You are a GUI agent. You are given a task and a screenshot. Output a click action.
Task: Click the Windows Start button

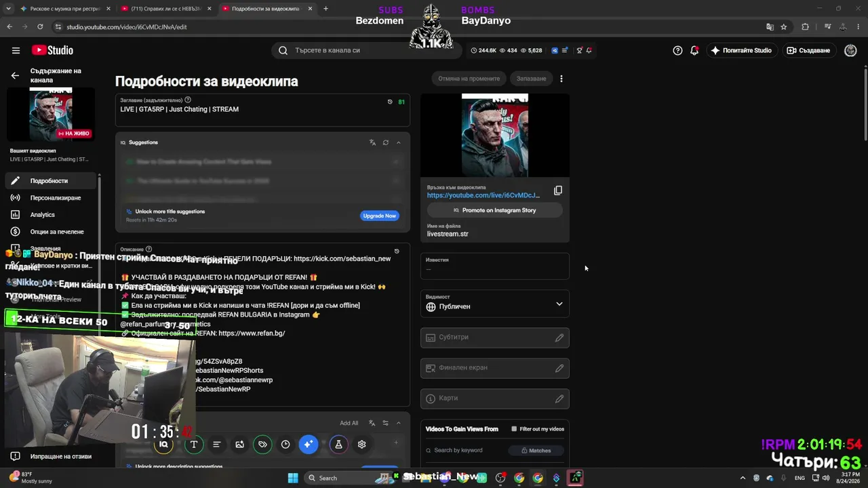(x=293, y=478)
